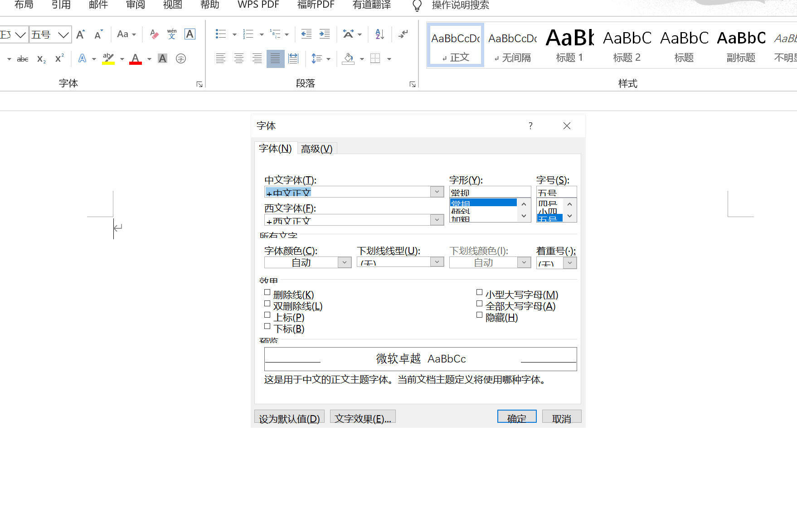Open the 着重号 emphasis mark dropdown
This screenshot has width=797, height=532.
[x=570, y=263]
